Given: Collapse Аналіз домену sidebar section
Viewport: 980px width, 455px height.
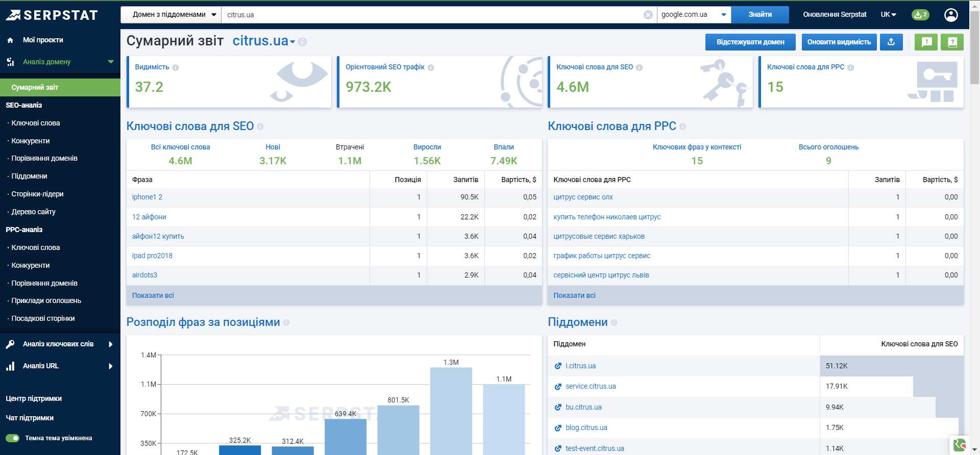Looking at the screenshot, I should (x=111, y=62).
